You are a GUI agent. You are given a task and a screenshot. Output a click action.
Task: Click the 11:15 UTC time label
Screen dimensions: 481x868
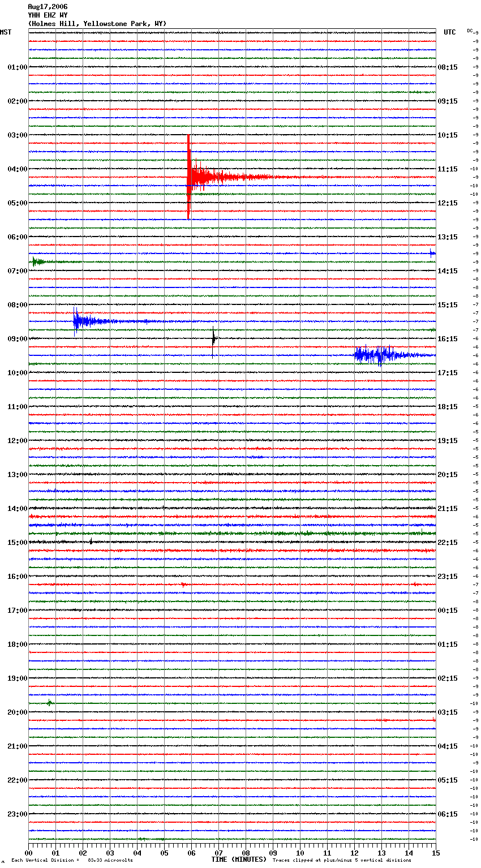448,169
